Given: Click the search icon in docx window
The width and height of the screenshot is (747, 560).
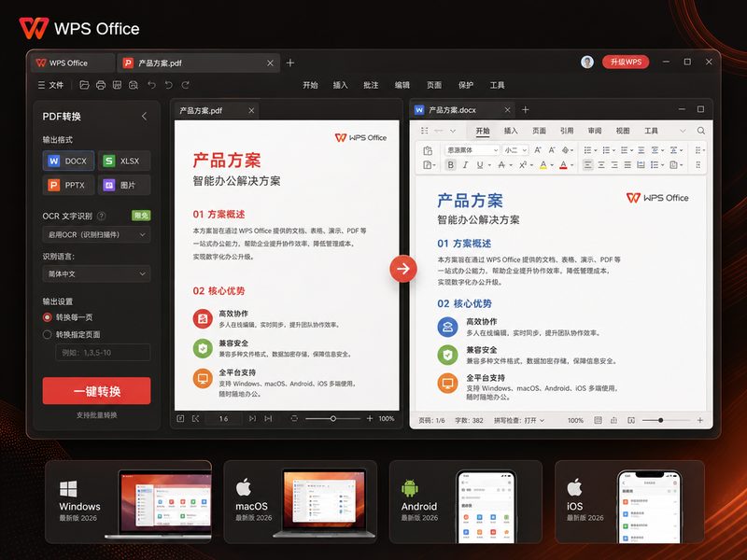Looking at the screenshot, I should [701, 131].
